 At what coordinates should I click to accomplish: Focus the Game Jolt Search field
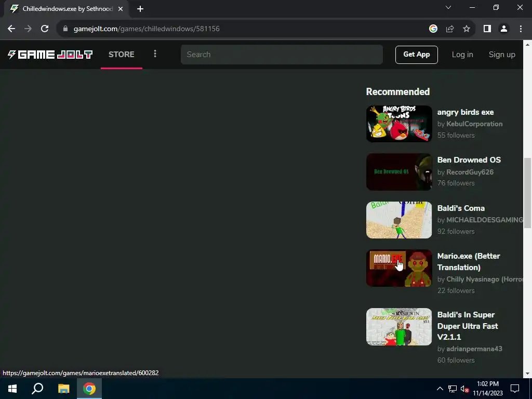tap(282, 54)
